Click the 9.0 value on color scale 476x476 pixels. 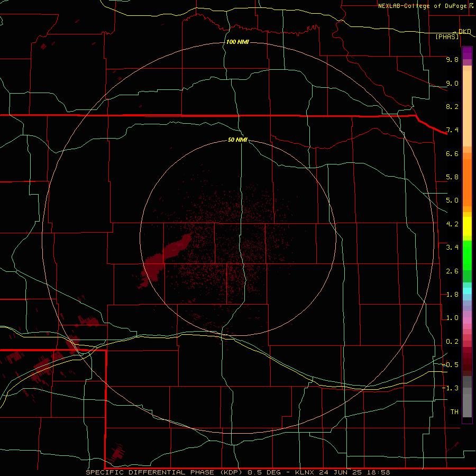click(x=452, y=83)
